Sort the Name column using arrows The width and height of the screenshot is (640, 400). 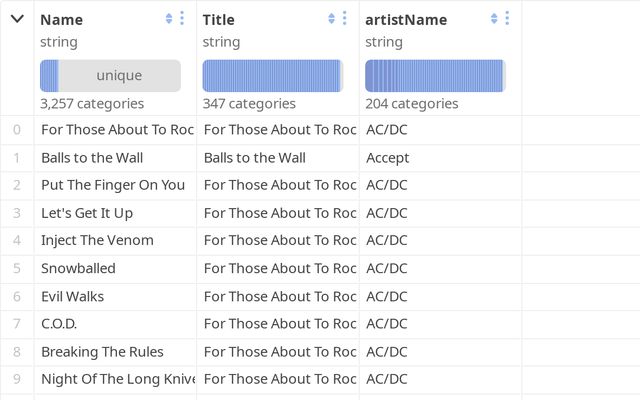[x=169, y=18]
